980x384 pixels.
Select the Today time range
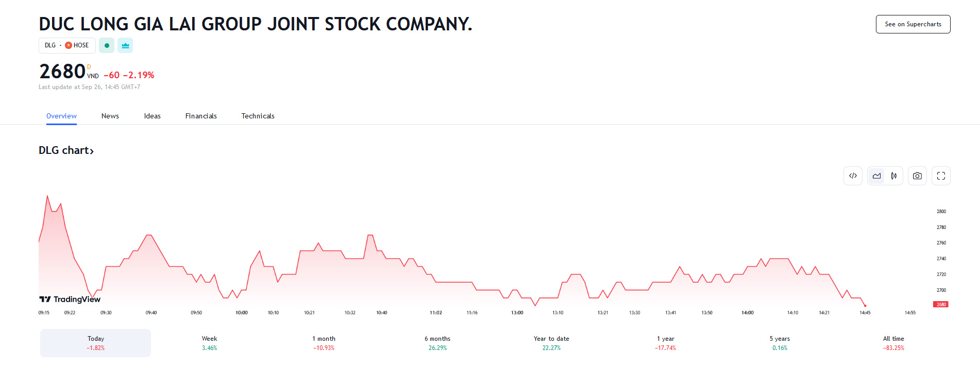point(96,343)
